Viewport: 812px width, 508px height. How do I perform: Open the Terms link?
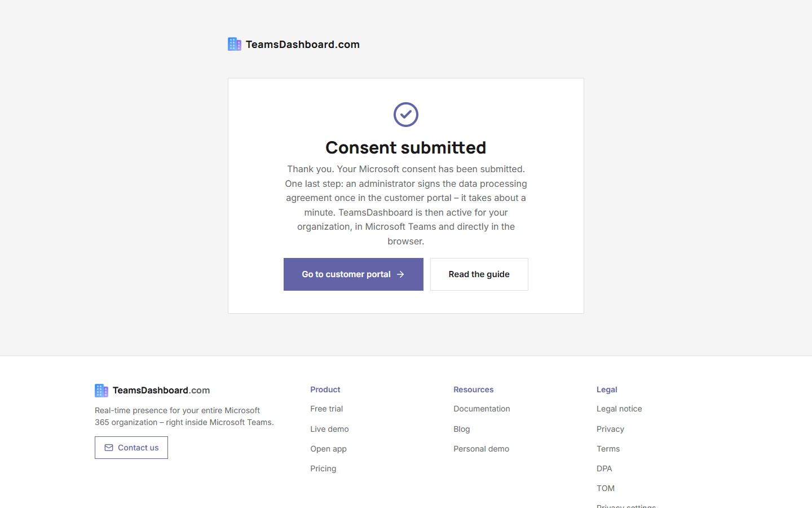point(608,449)
